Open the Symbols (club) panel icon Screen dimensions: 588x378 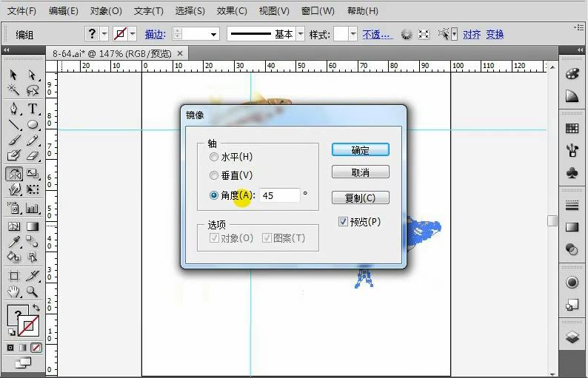[572, 172]
